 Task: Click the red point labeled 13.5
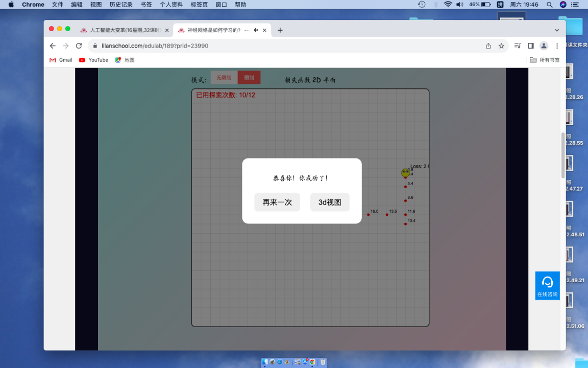pos(386,215)
